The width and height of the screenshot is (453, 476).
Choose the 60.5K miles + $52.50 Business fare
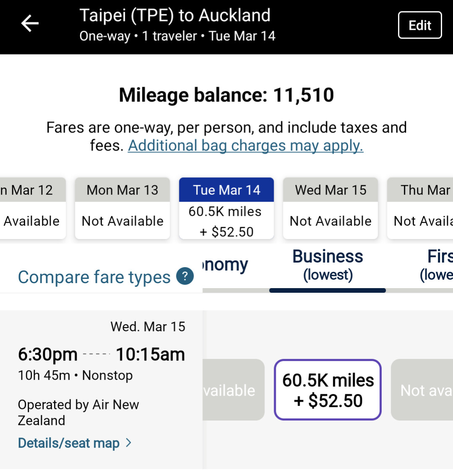pyautogui.click(x=327, y=390)
